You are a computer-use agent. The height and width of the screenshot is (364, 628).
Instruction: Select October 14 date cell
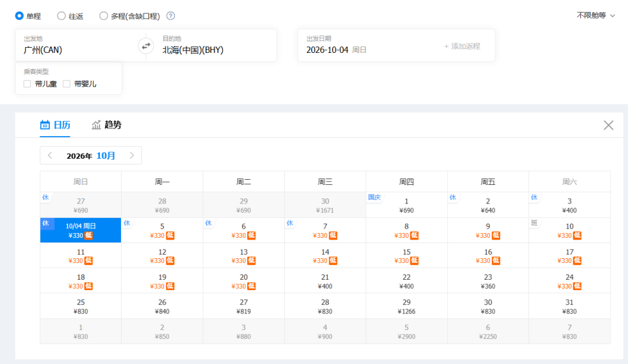[x=325, y=255]
